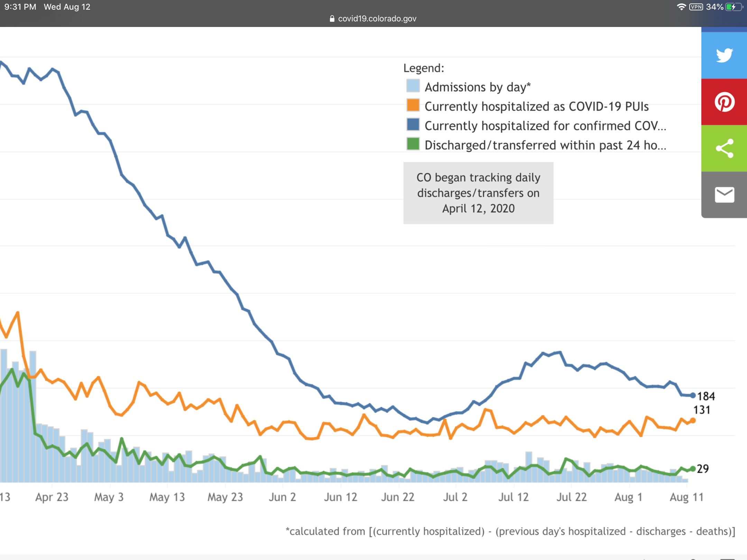Click the 'Jun 22' axis label
This screenshot has height=560, width=747.
(x=398, y=497)
